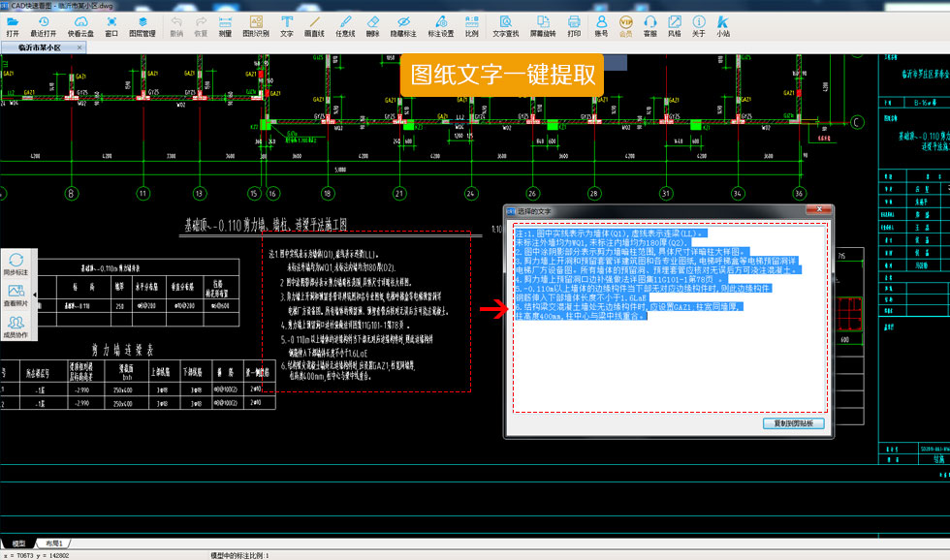Select the 删除 eraser tool

[x=373, y=24]
